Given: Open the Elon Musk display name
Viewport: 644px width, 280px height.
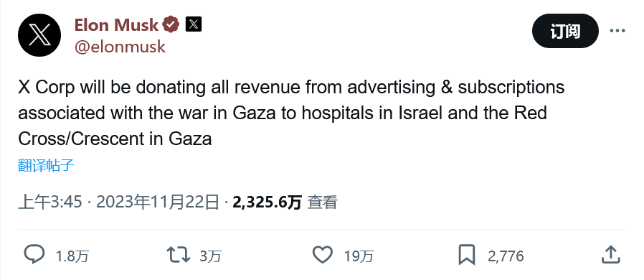Looking at the screenshot, I should (116, 25).
